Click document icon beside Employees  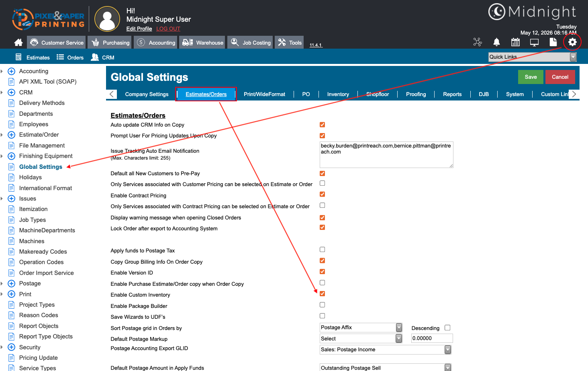(11, 124)
